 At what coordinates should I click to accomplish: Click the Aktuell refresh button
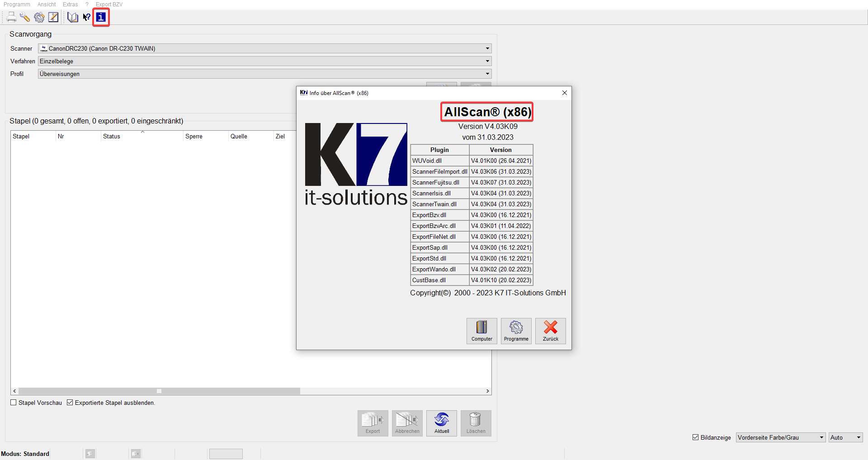442,423
